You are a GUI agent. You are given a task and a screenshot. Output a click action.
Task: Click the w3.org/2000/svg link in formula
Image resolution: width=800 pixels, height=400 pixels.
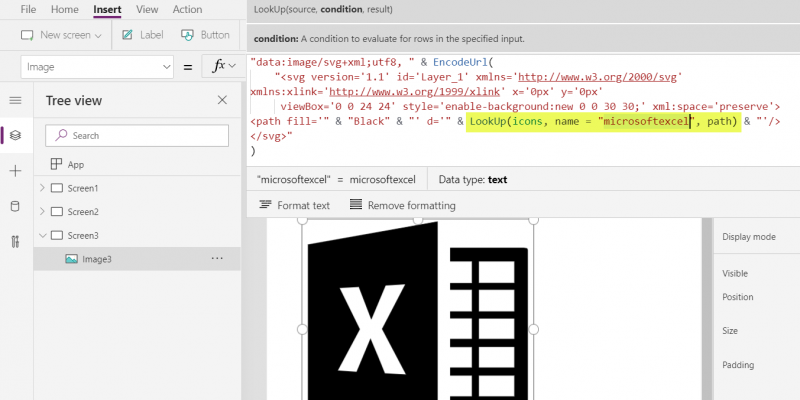point(597,78)
